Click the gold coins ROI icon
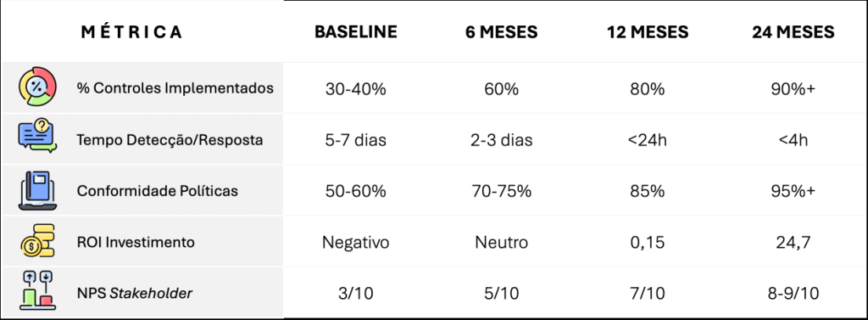 click(38, 241)
